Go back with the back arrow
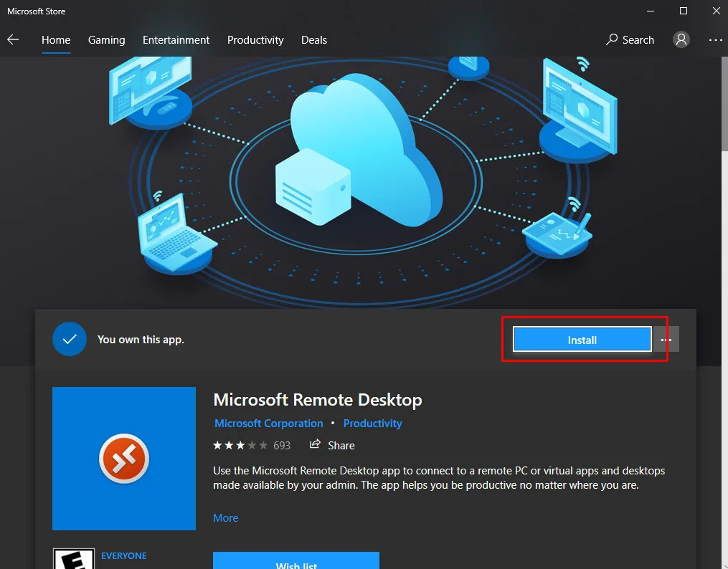The height and width of the screenshot is (569, 728). click(13, 40)
